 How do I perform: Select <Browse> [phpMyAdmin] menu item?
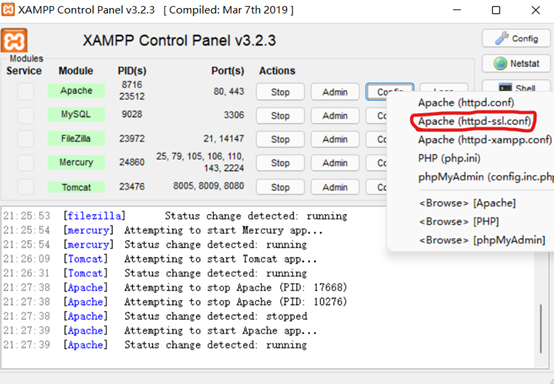click(482, 240)
